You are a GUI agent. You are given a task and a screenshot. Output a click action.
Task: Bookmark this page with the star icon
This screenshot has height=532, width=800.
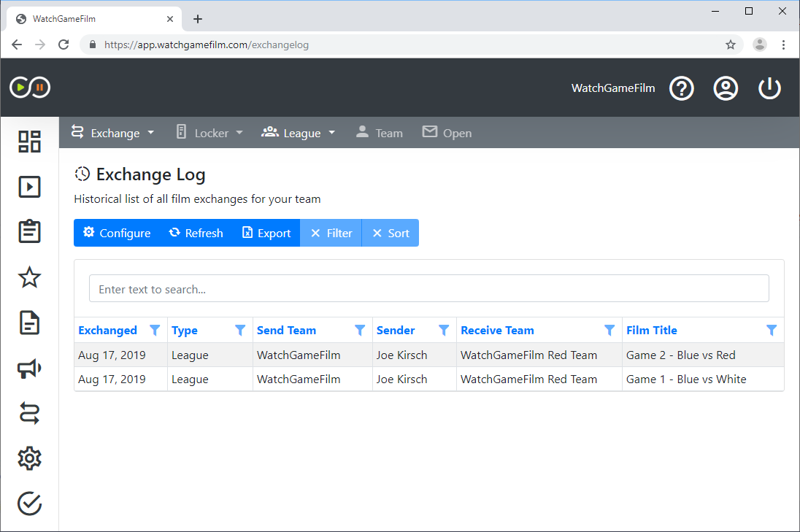coord(731,45)
